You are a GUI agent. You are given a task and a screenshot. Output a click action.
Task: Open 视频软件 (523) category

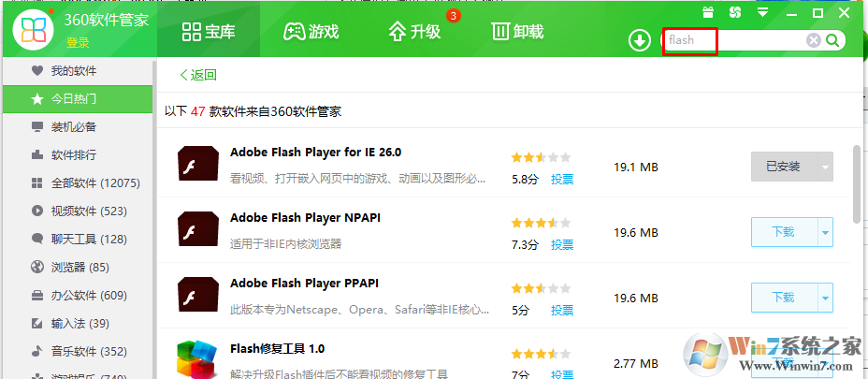[x=78, y=211]
